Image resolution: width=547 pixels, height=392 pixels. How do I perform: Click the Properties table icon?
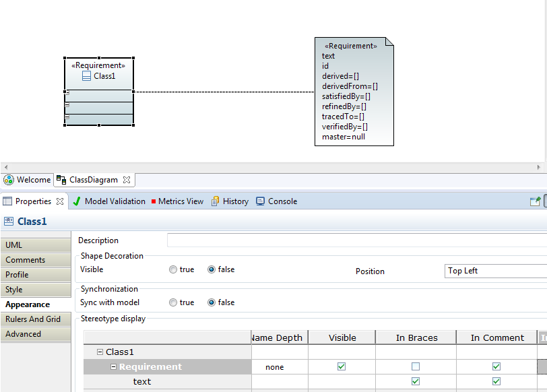coord(7,201)
